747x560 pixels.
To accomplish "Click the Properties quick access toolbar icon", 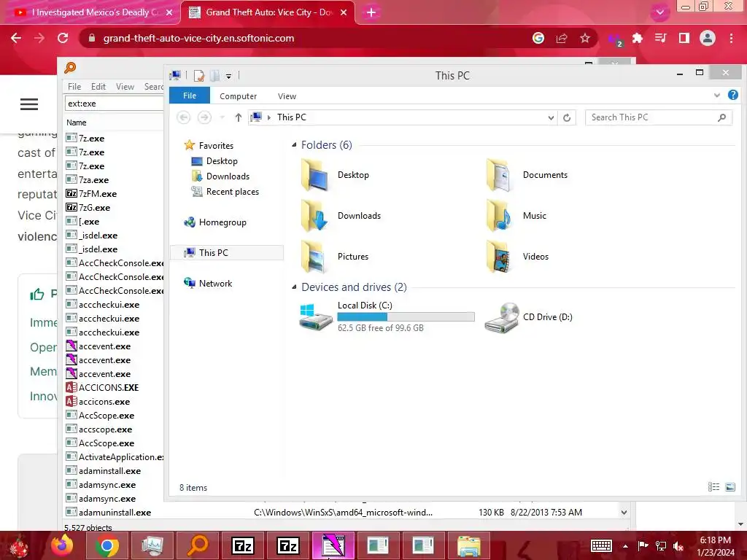I will click(198, 76).
